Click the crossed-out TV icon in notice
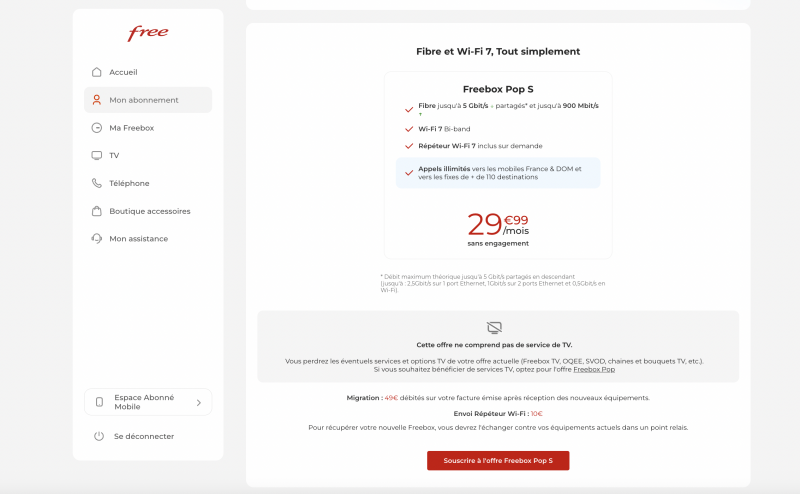The image size is (800, 494). (x=494, y=328)
